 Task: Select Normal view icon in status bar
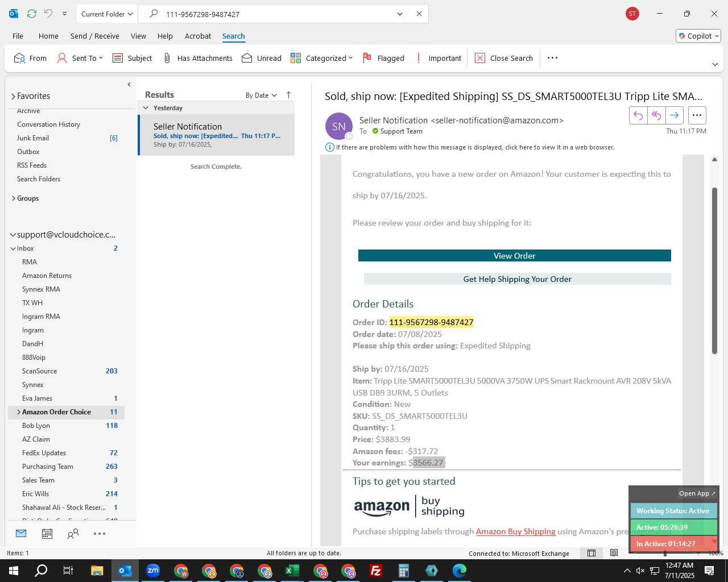(591, 553)
